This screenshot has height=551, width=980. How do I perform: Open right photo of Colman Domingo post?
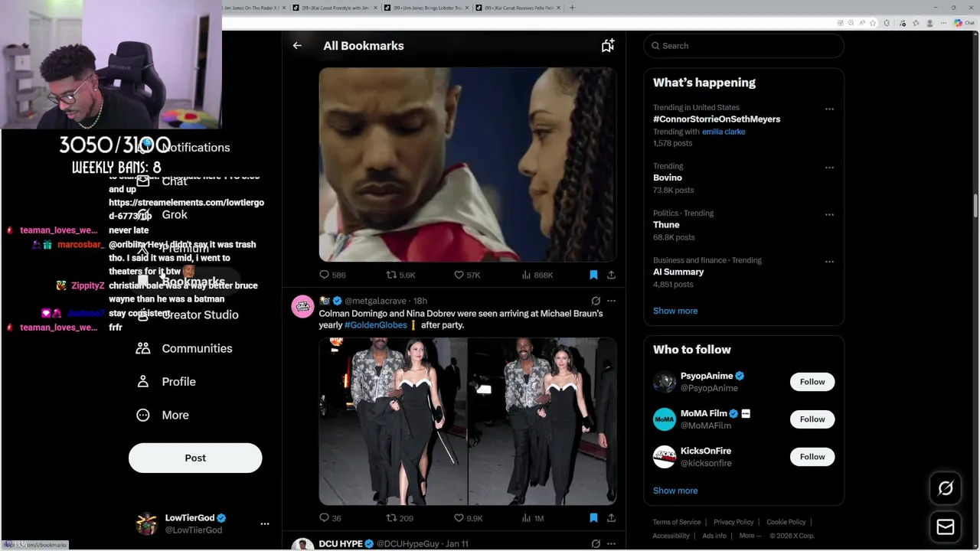(542, 422)
